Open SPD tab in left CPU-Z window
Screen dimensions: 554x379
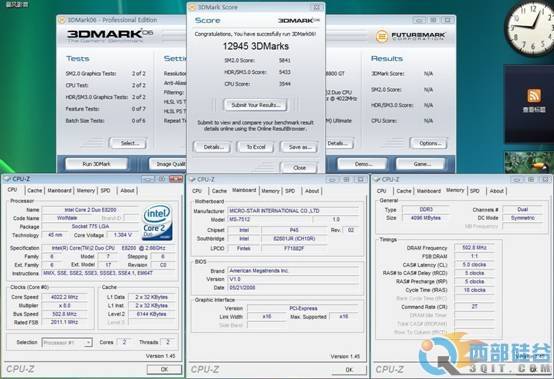105,190
